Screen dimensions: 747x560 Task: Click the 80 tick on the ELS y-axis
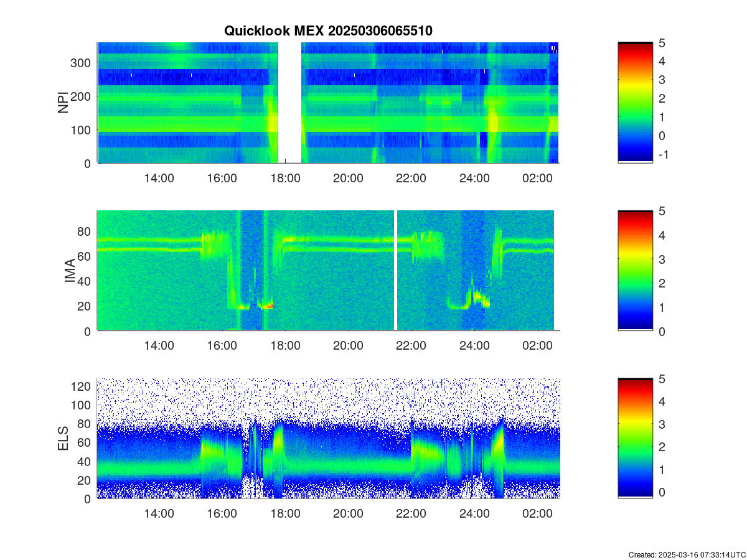85,424
